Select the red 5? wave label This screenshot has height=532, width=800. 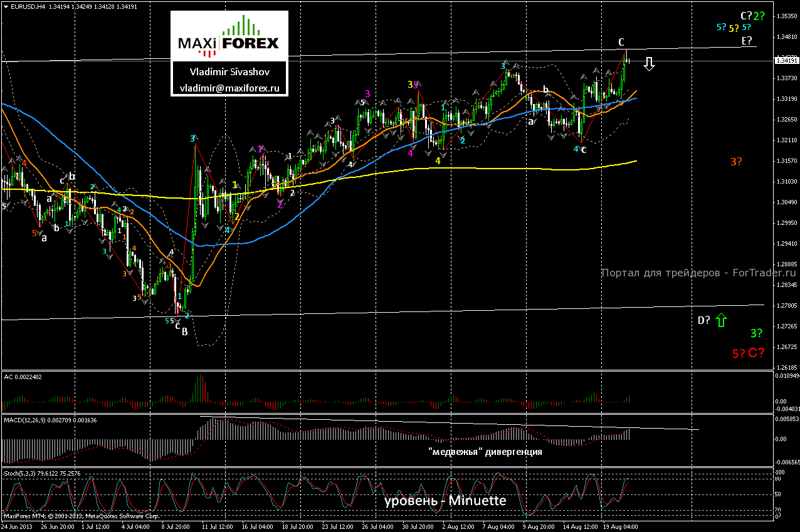[x=738, y=353]
